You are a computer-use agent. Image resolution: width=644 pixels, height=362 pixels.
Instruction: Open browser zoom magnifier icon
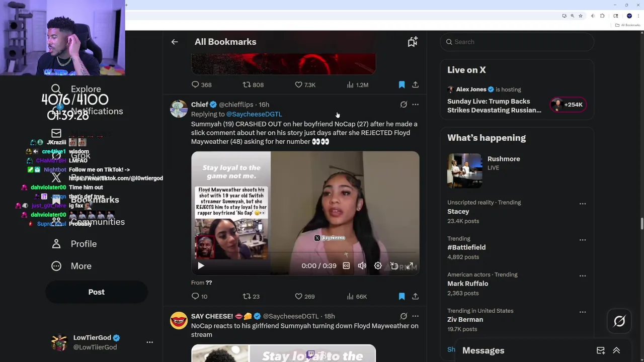point(572,16)
